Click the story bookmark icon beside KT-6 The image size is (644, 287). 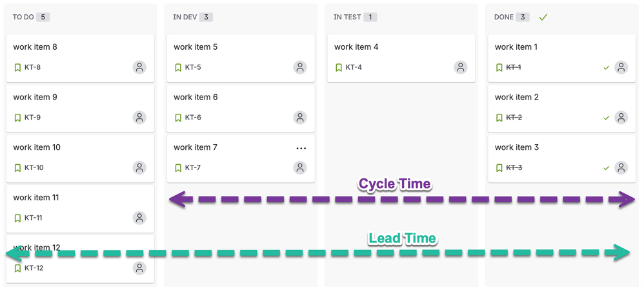178,118
